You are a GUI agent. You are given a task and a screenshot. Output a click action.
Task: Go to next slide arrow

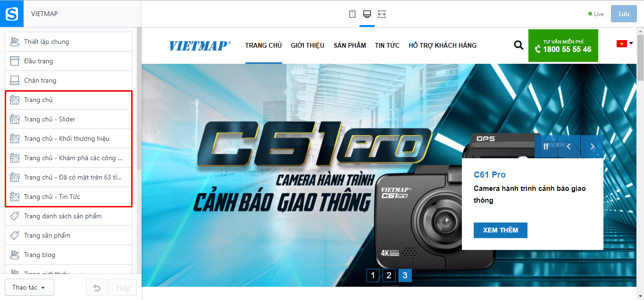[x=592, y=146]
